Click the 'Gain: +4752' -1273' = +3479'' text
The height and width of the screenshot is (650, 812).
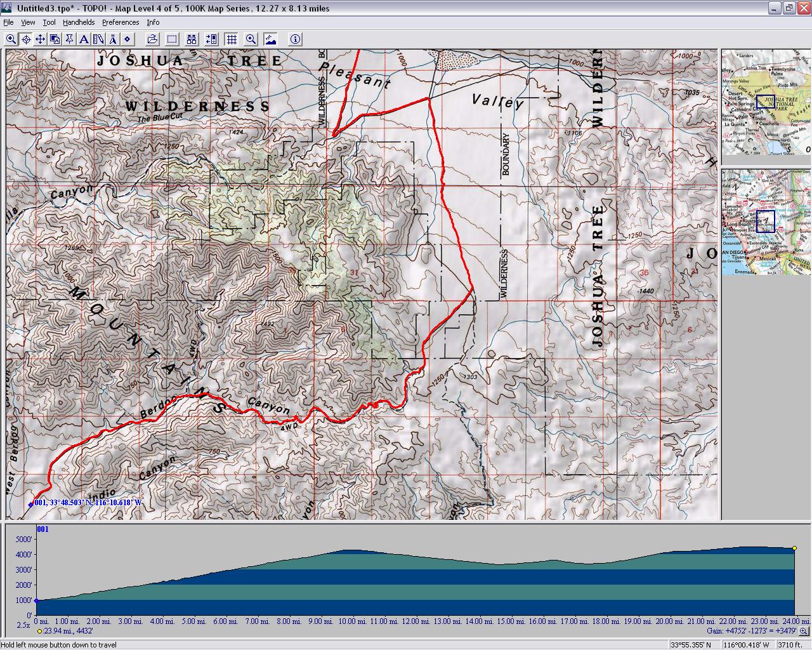click(752, 631)
